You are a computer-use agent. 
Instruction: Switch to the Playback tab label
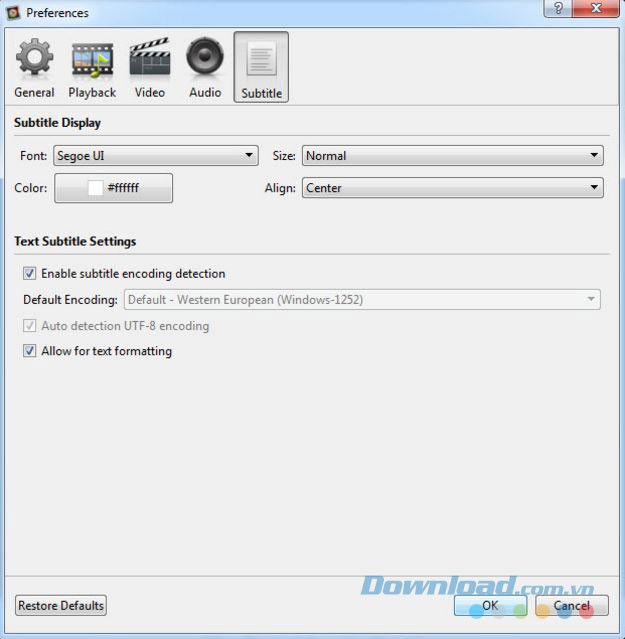[x=92, y=92]
